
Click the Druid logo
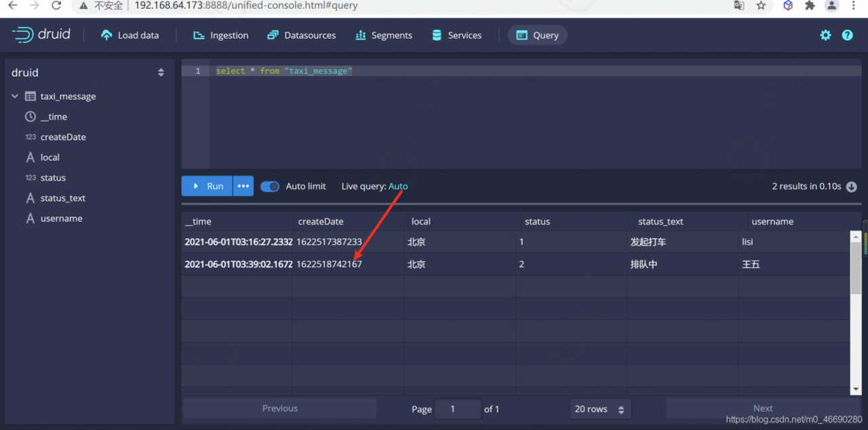click(41, 35)
